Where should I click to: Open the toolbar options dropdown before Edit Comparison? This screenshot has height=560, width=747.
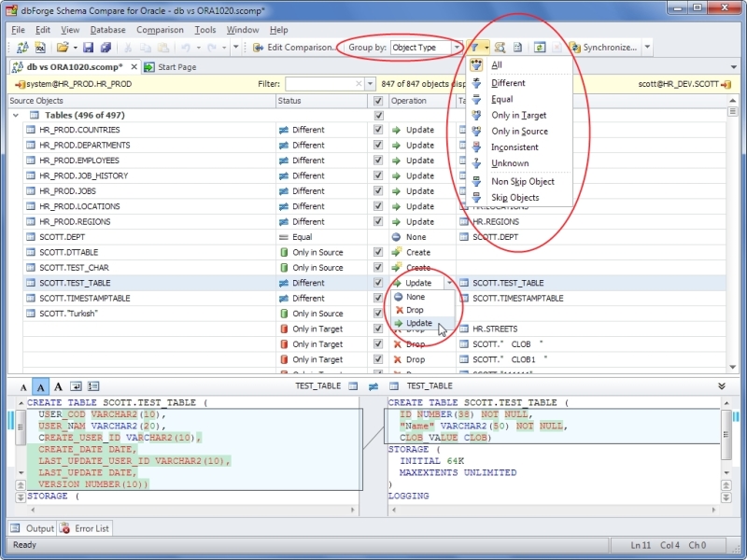(236, 48)
